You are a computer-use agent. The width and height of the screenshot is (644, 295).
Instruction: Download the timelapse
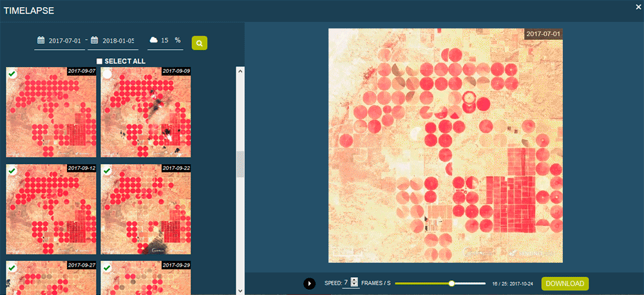[565, 283]
